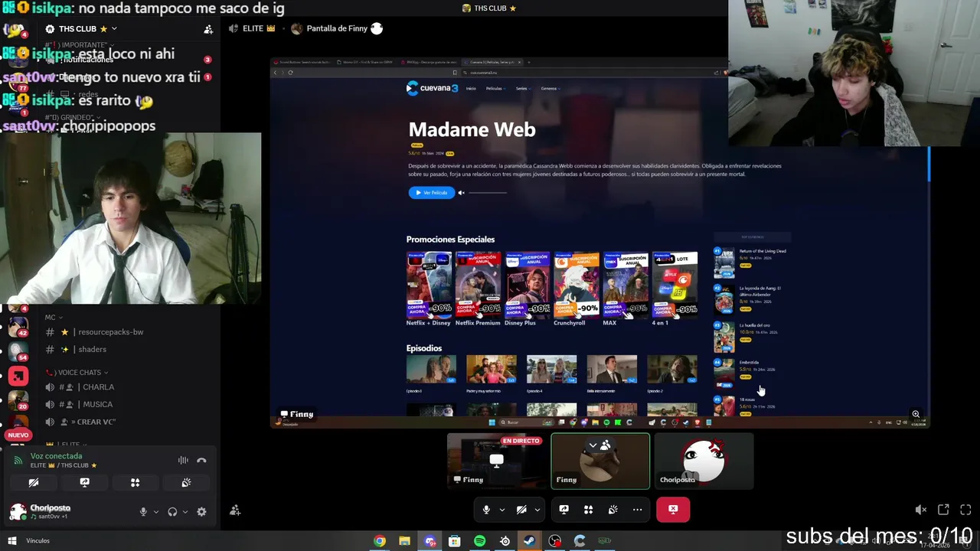
Task: Open Spotify from taskbar
Action: pyautogui.click(x=479, y=541)
